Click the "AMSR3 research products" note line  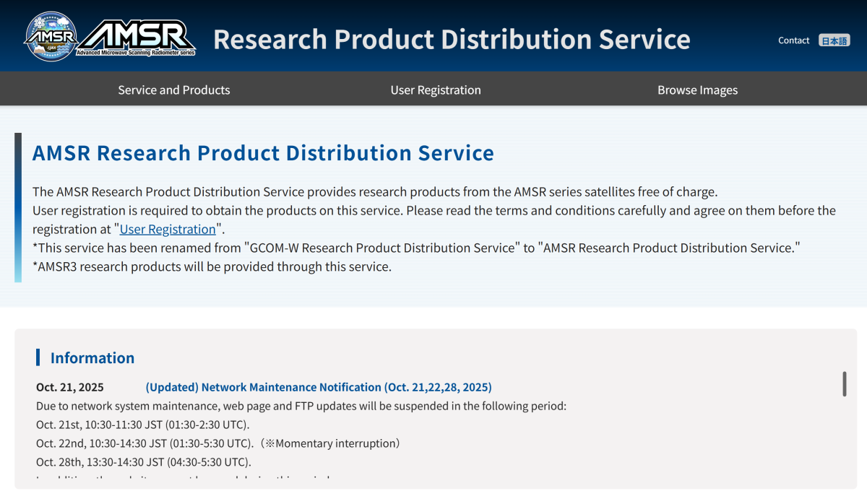pyautogui.click(x=212, y=266)
